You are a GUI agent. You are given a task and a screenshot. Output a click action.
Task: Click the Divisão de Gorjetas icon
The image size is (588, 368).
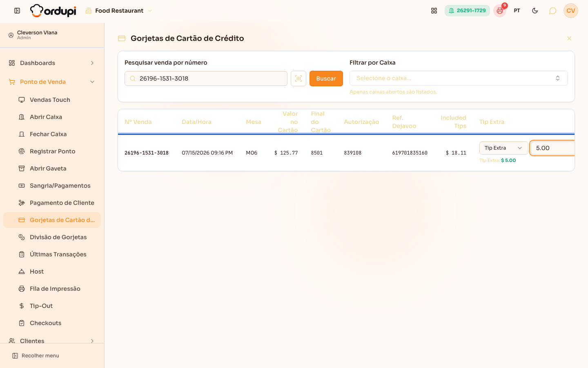[22, 237]
